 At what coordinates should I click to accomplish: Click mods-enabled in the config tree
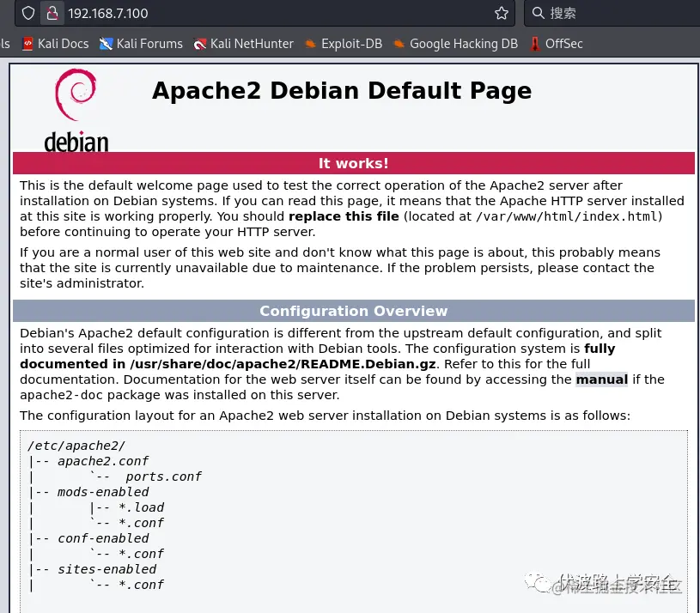pyautogui.click(x=103, y=492)
